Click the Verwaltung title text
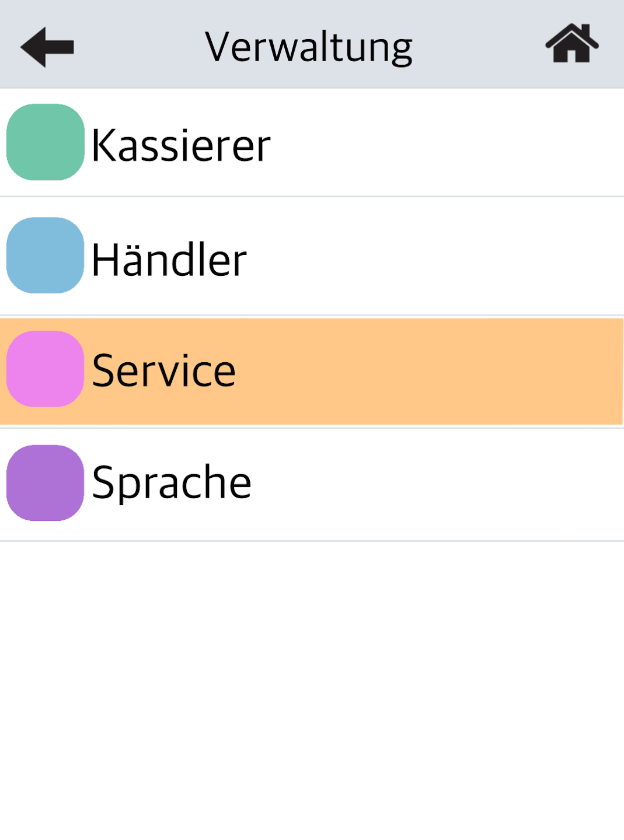 [x=309, y=48]
